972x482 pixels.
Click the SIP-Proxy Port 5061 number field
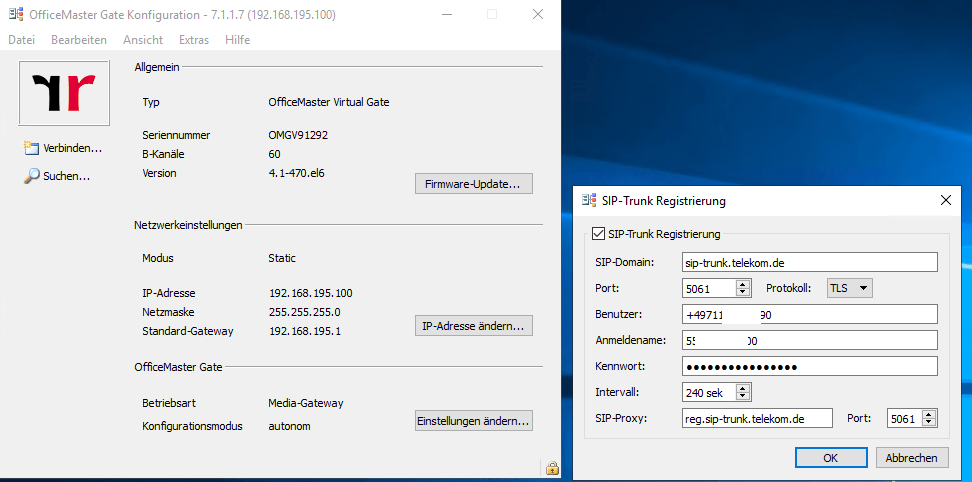[904, 419]
